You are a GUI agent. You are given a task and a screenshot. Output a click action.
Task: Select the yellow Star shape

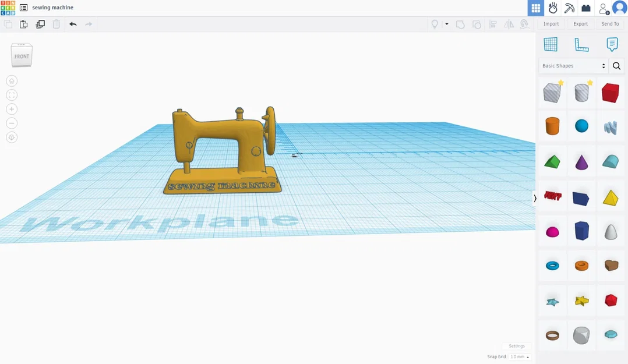tap(581, 301)
